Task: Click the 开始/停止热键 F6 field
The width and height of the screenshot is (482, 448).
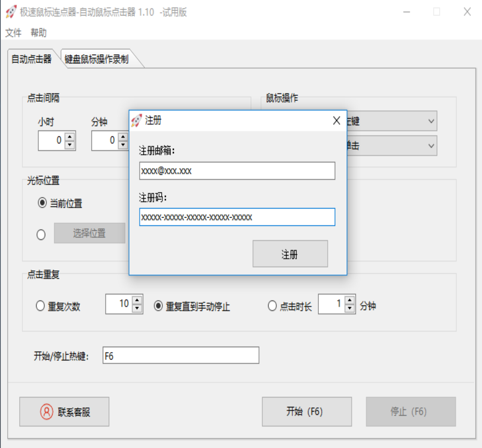Action: pos(181,355)
